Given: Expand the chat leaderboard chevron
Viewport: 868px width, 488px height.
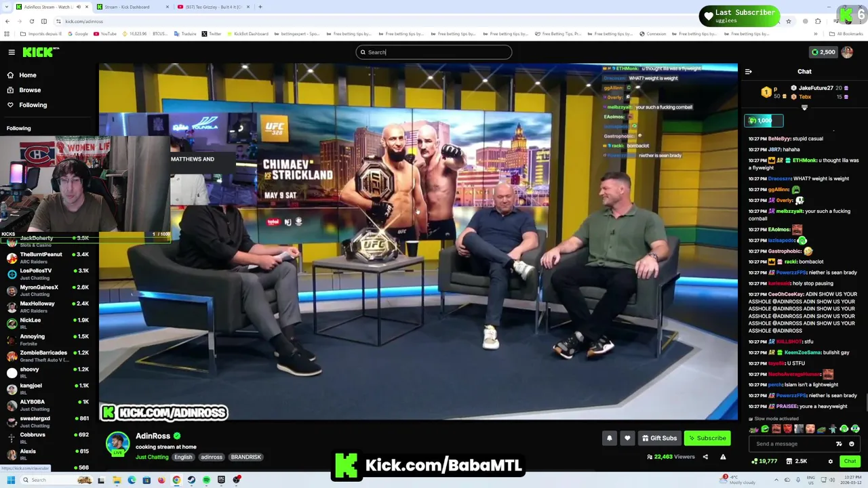Looking at the screenshot, I should [804, 108].
